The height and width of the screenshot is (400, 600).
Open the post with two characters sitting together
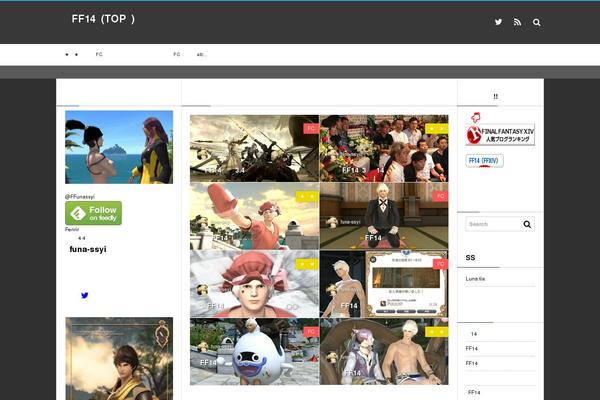point(384,351)
